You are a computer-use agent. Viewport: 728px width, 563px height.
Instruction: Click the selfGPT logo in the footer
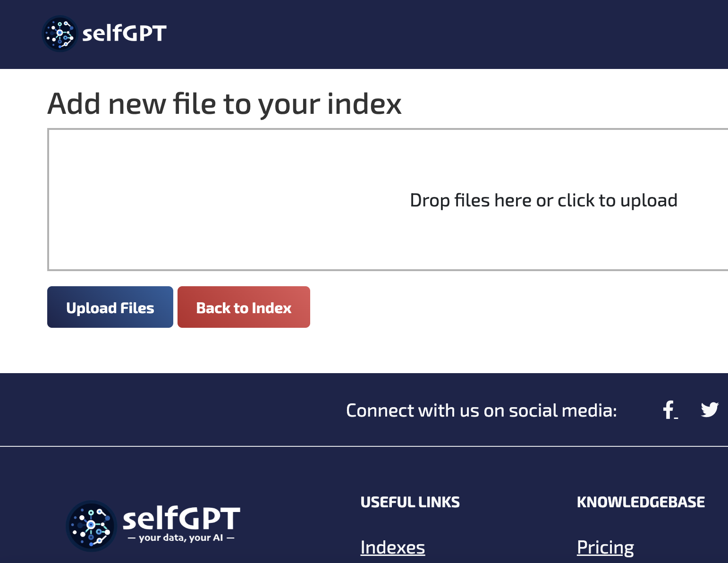(x=152, y=524)
